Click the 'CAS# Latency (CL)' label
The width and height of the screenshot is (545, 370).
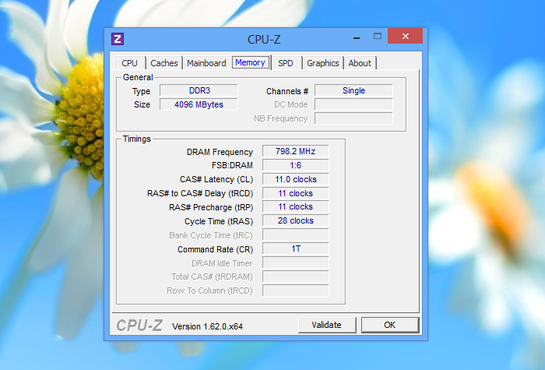(216, 180)
